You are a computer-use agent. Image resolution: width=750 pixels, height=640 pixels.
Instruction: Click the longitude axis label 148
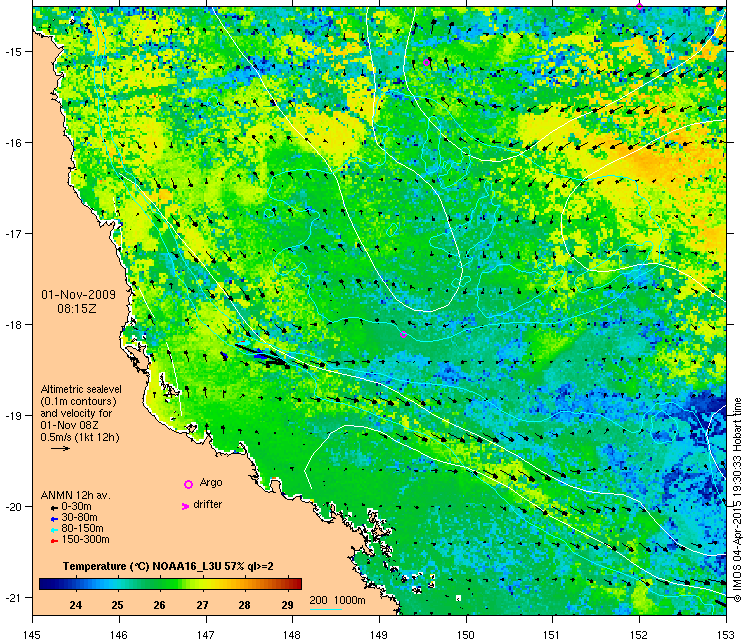point(292,635)
